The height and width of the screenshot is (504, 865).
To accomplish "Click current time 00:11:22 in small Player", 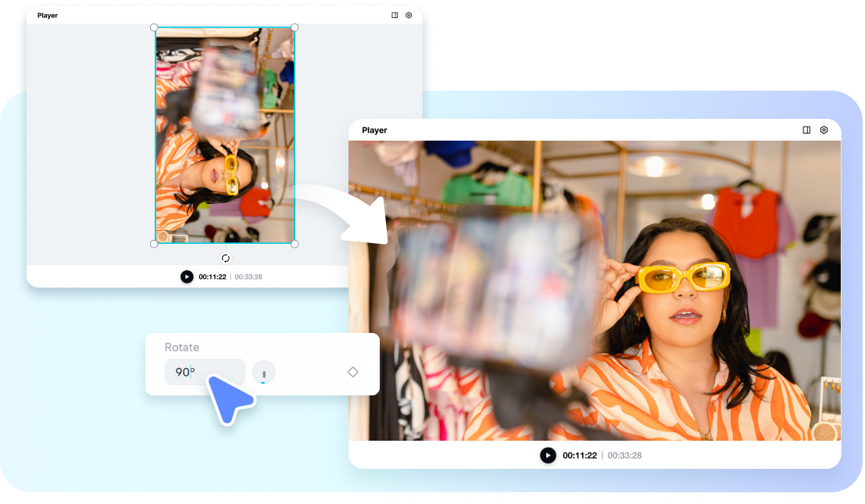I will click(x=213, y=277).
